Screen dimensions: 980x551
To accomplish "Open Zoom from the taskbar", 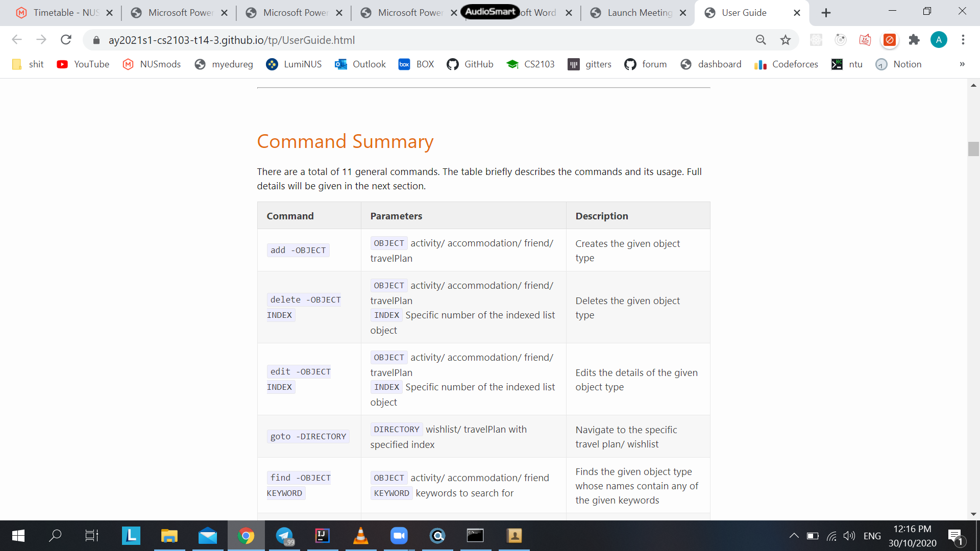I will [x=399, y=536].
